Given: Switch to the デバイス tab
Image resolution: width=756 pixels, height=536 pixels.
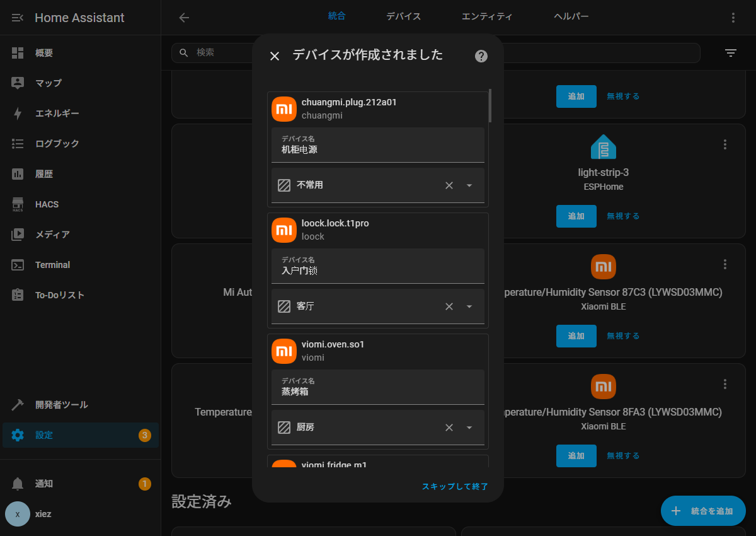Looking at the screenshot, I should 404,16.
